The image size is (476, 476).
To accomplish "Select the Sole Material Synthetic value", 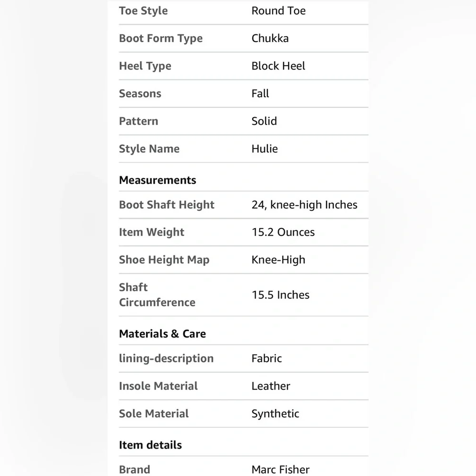I will [x=275, y=414].
